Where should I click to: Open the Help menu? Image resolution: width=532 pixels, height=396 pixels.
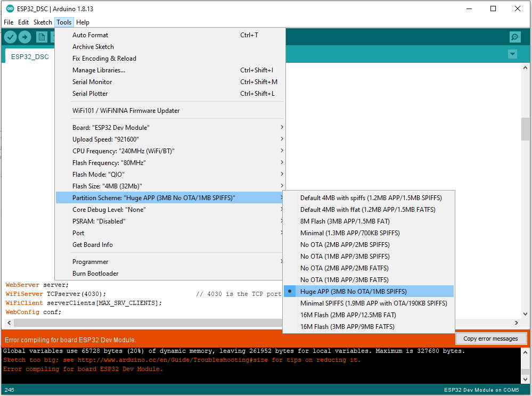tap(83, 22)
